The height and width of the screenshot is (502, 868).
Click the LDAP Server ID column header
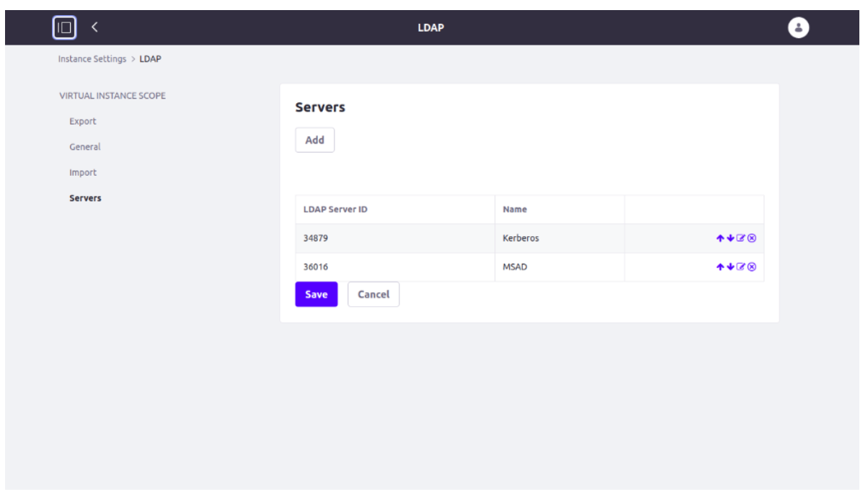[x=395, y=210]
